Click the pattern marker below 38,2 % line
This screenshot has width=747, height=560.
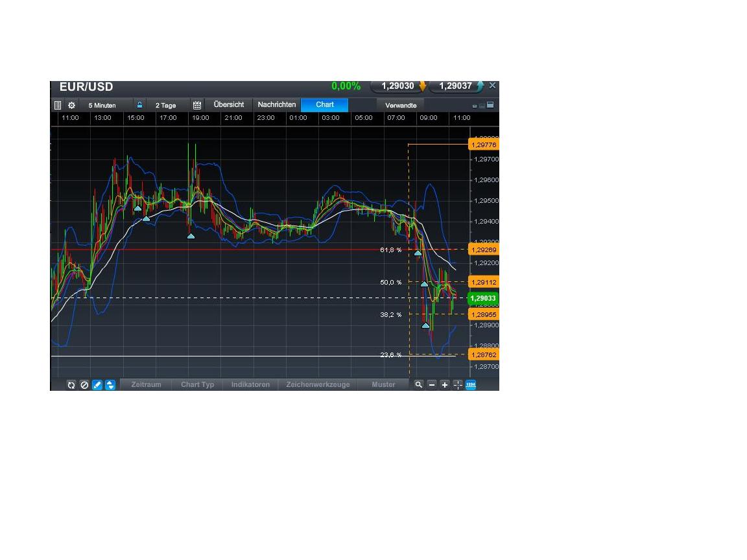(x=425, y=326)
